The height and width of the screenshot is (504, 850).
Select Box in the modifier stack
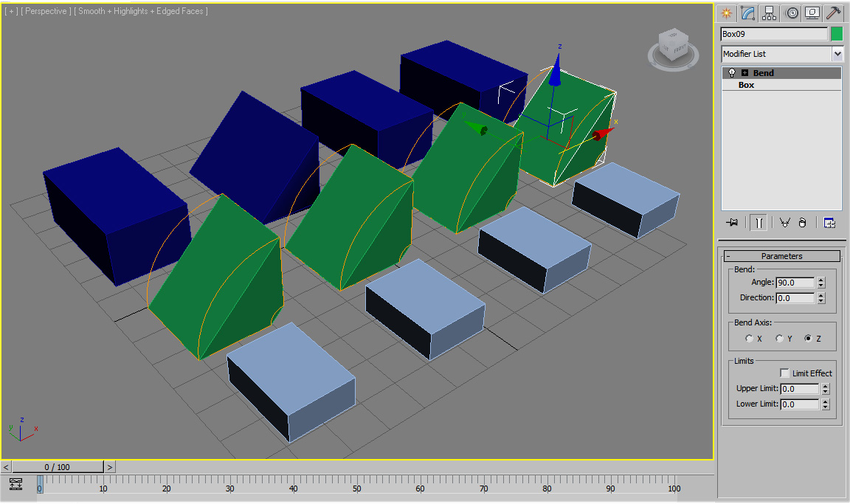[x=745, y=84]
